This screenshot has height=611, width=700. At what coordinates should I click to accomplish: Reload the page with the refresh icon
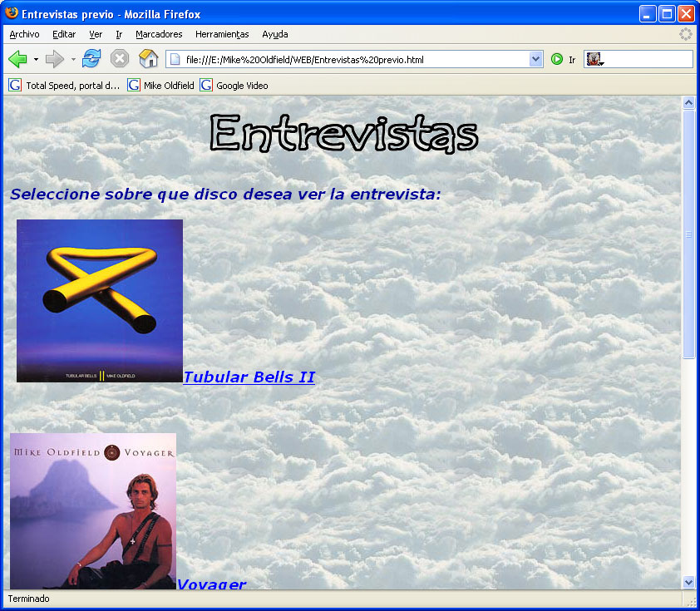pyautogui.click(x=91, y=59)
